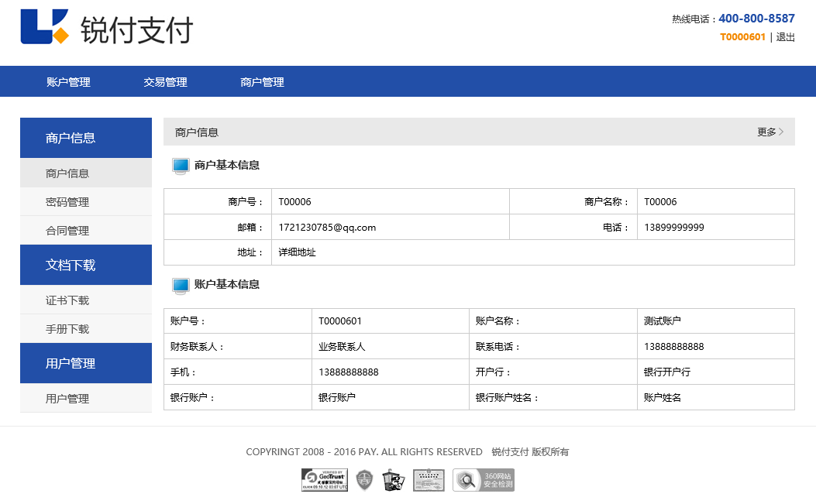Viewport: 816px width, 504px height.
Task: Open the GeoTrust verification seal in footer
Action: tap(323, 479)
